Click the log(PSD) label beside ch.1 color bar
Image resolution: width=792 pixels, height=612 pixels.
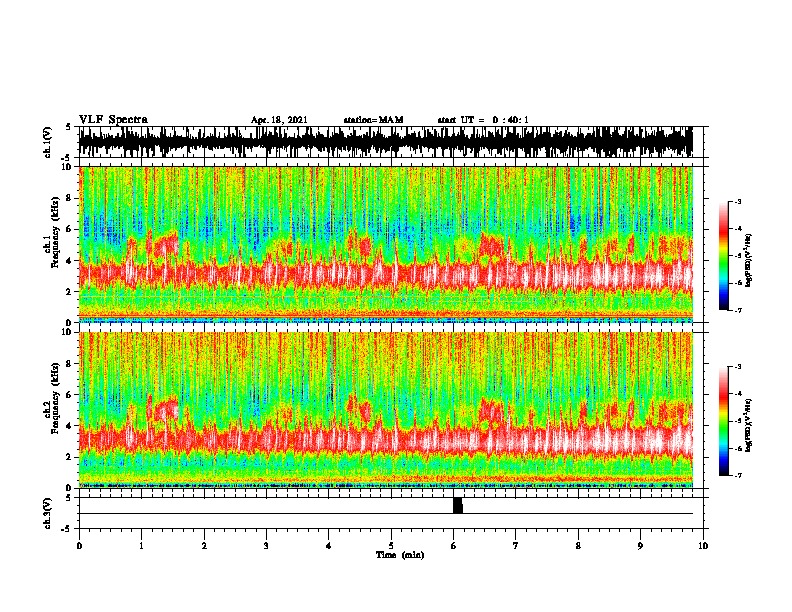749,261
